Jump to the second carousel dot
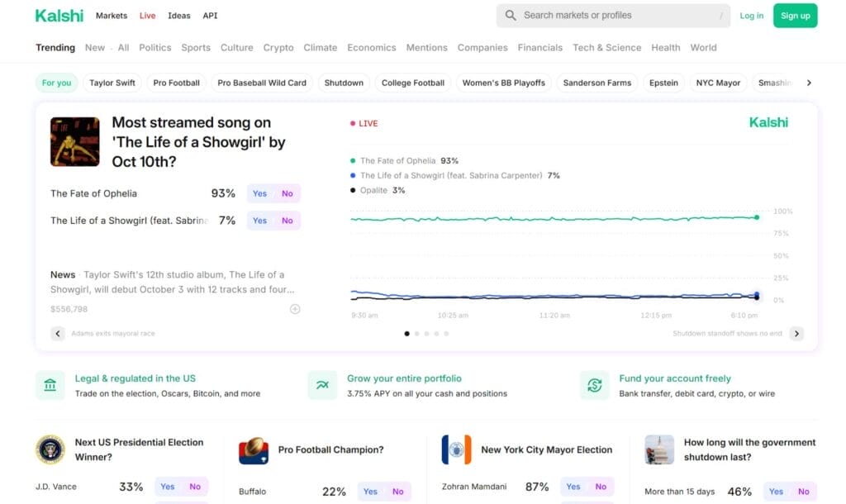Viewport: 846px width, 504px height. (x=416, y=334)
